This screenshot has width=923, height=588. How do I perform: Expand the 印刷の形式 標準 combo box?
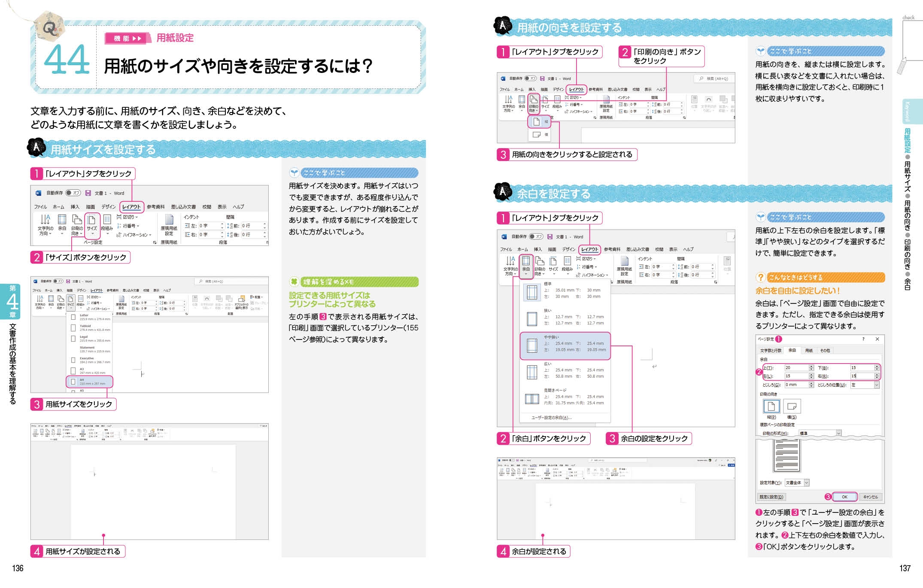(838, 433)
